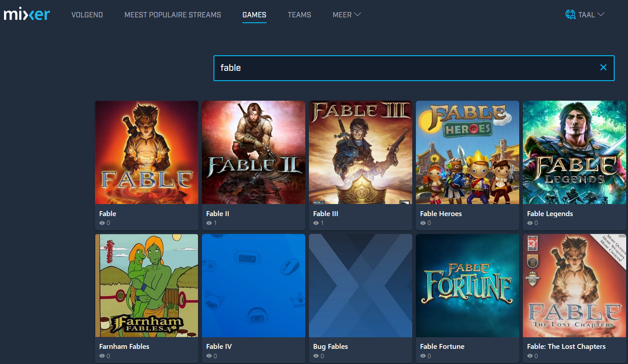The height and width of the screenshot is (364, 628).
Task: Open the Fable Fortune title link
Action: coord(443,346)
